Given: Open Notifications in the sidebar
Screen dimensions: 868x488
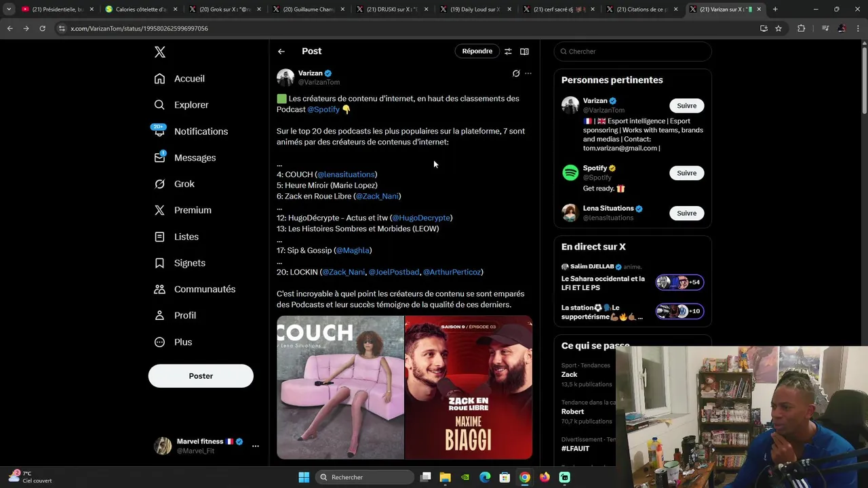Looking at the screenshot, I should tap(191, 131).
